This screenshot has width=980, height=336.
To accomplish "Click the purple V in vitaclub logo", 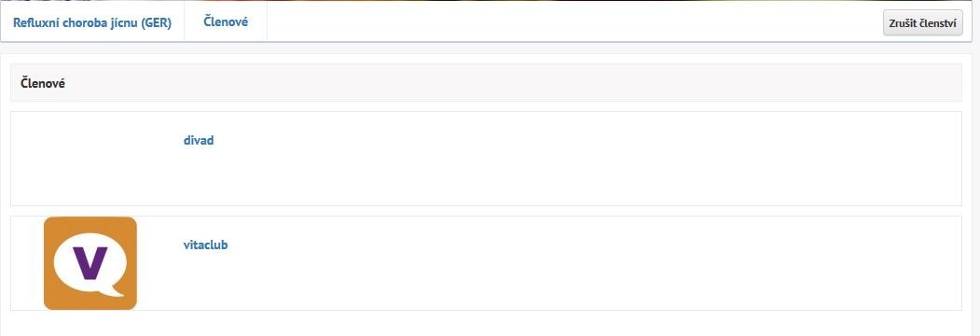I will tap(90, 263).
